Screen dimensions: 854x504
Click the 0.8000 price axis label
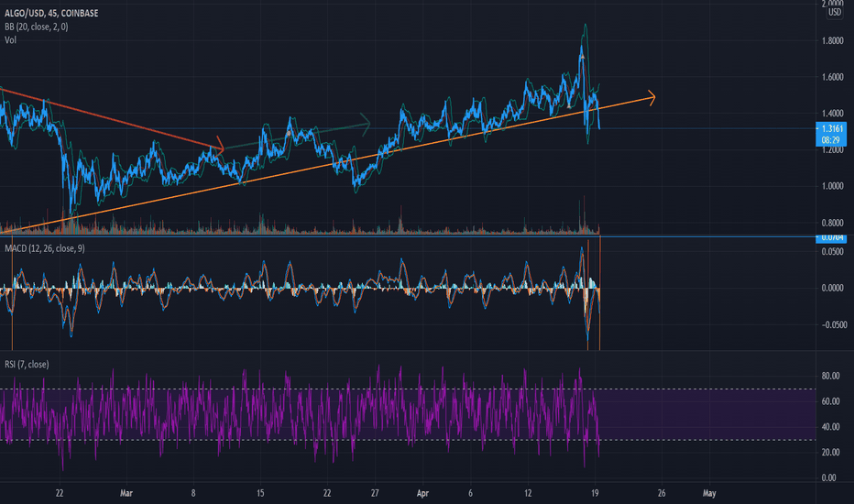(x=832, y=223)
